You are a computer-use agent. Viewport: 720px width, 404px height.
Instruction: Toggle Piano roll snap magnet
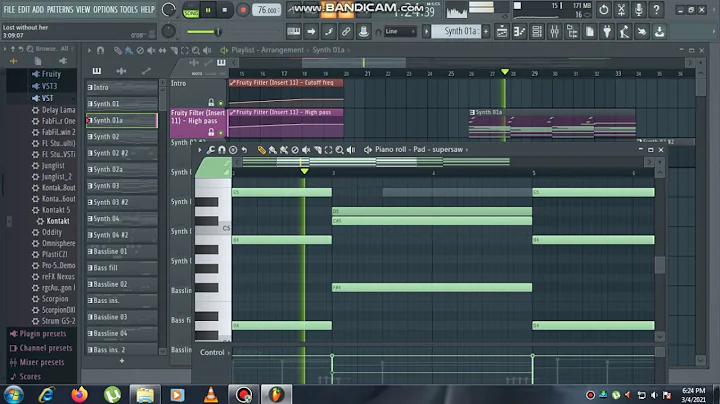[x=222, y=150]
